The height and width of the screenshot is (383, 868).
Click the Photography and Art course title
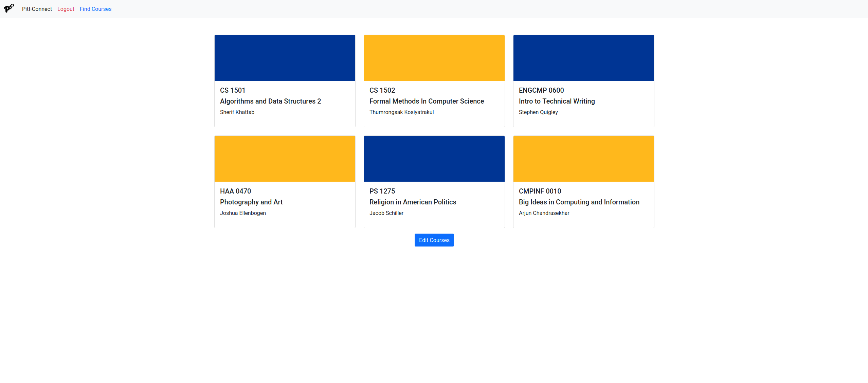[251, 202]
